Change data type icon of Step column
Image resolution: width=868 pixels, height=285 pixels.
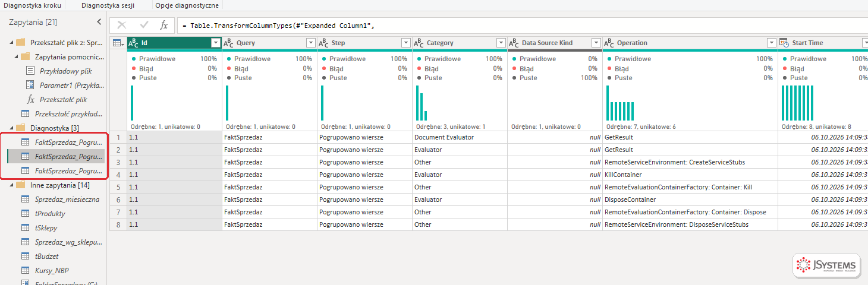click(324, 43)
